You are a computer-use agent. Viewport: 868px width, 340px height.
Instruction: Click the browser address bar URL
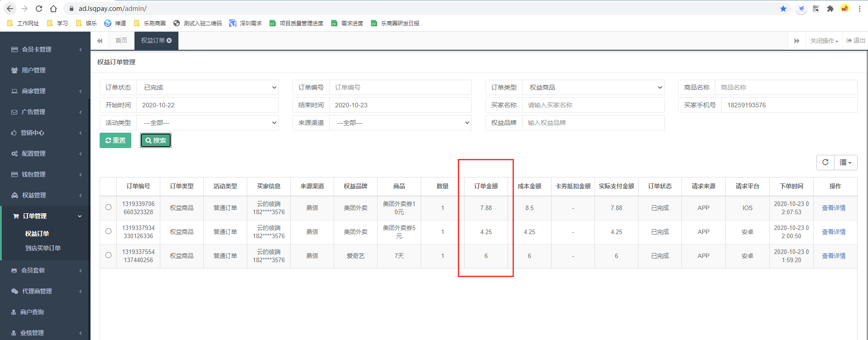coord(112,9)
